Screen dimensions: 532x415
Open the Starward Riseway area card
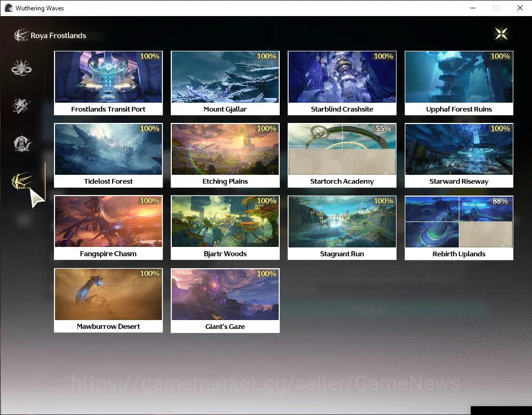(459, 155)
